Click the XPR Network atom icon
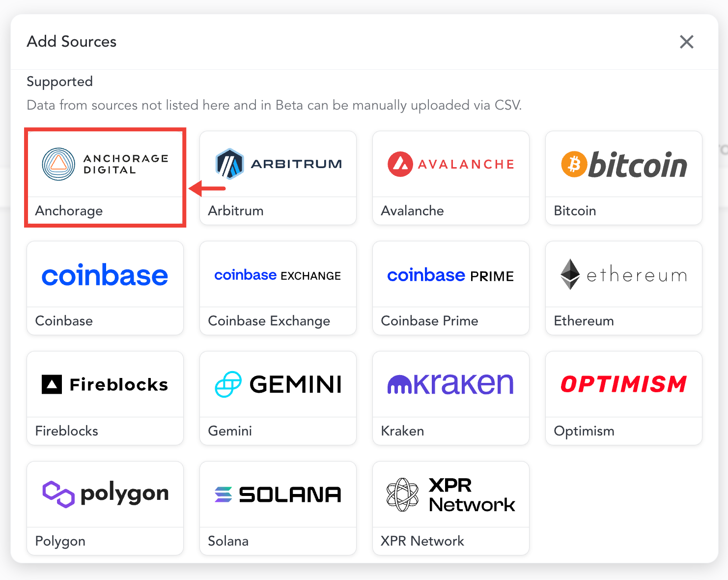Viewport: 728px width, 580px height. [402, 494]
